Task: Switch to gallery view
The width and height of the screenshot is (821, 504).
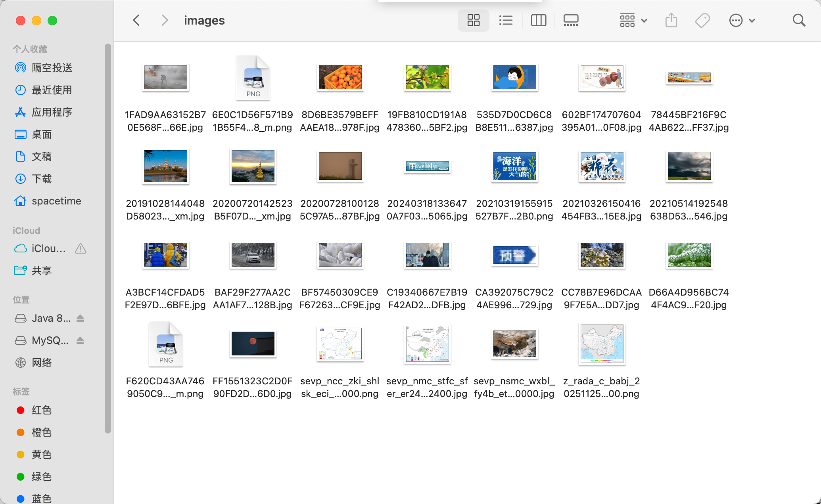Action: [571, 20]
